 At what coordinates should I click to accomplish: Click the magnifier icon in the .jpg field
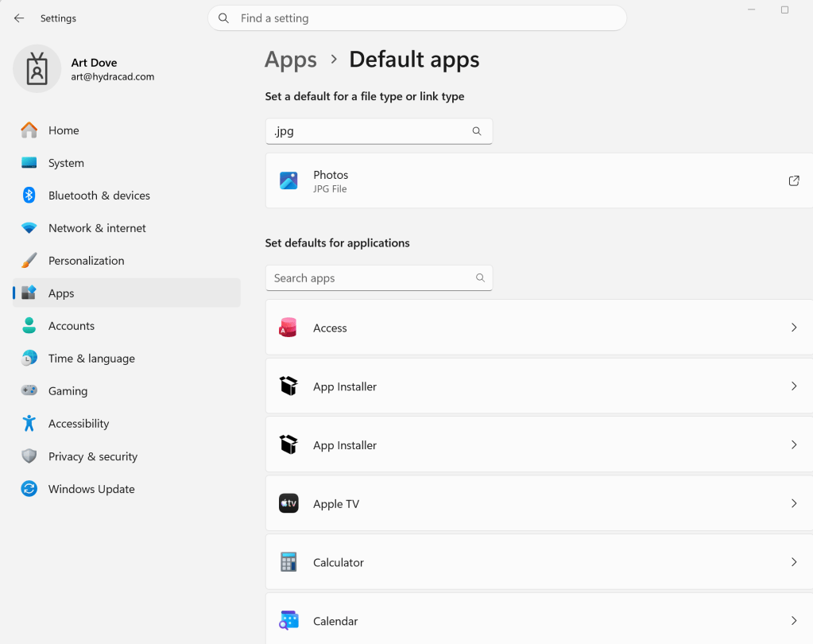477,131
